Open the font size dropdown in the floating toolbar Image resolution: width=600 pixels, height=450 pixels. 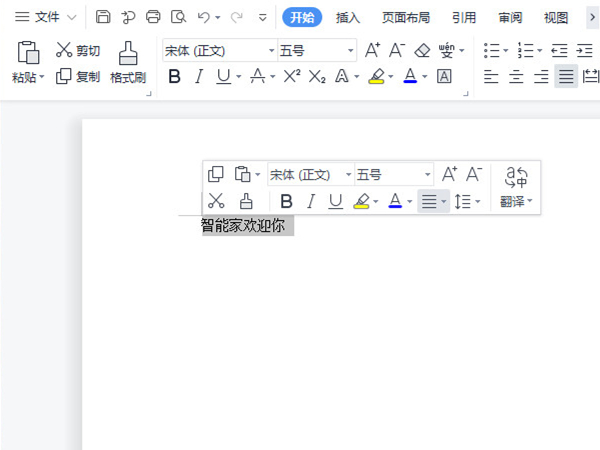click(x=427, y=174)
